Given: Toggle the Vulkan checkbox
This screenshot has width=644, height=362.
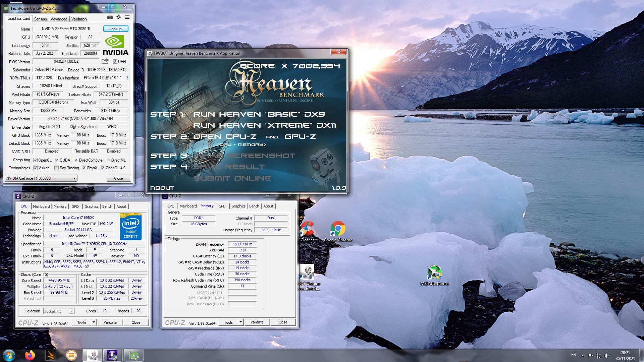Looking at the screenshot, I should (x=35, y=168).
